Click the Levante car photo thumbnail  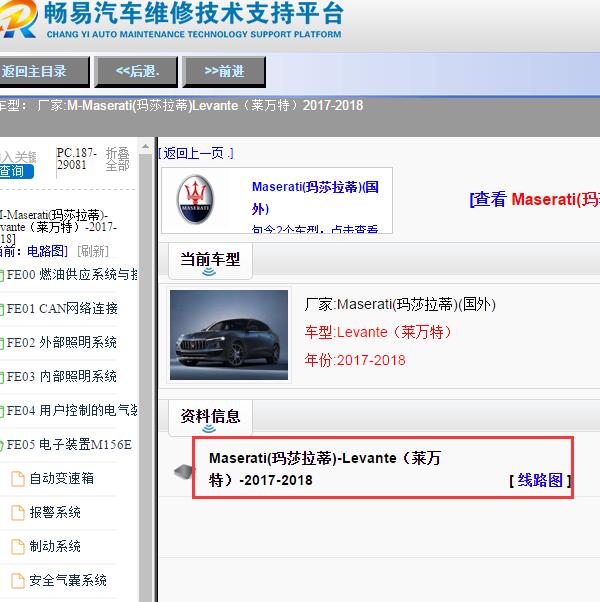[x=229, y=335]
